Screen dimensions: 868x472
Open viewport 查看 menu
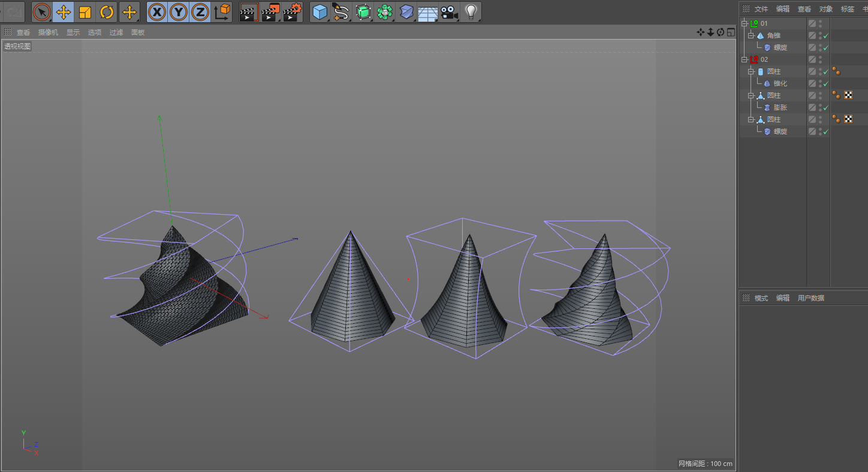pyautogui.click(x=23, y=32)
